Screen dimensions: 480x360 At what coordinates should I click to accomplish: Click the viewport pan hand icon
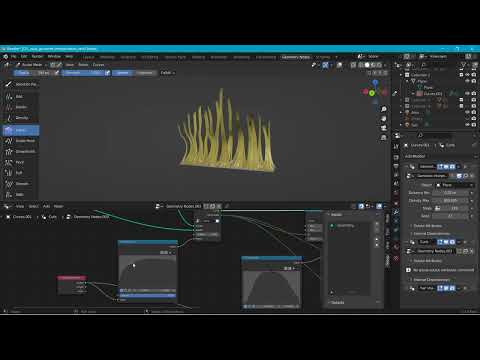click(x=384, y=118)
